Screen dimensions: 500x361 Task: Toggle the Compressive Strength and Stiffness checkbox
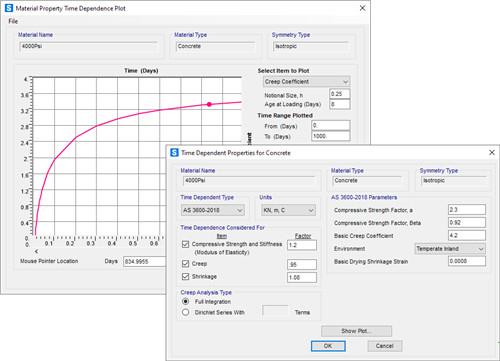[x=186, y=244]
